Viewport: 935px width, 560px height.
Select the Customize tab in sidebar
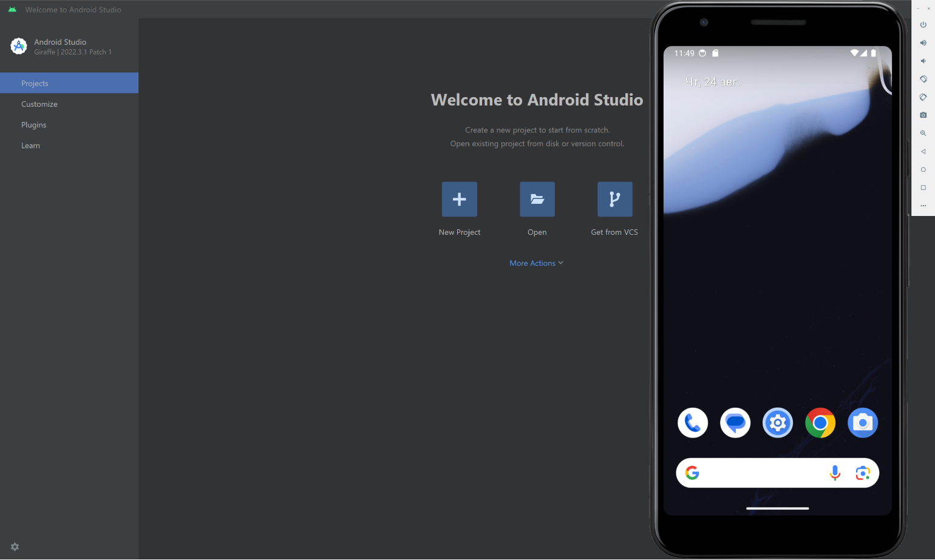tap(39, 104)
